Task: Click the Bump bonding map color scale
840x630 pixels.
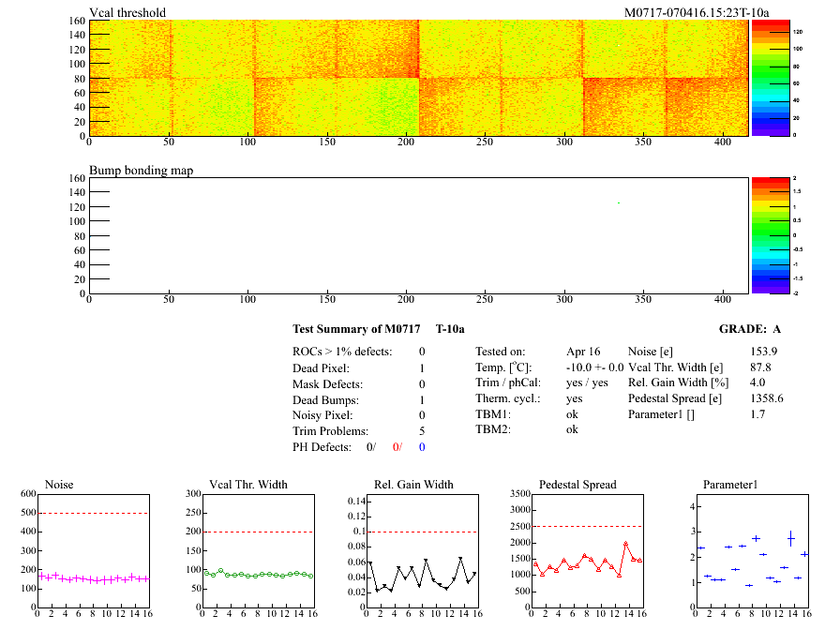Action: coord(760,234)
